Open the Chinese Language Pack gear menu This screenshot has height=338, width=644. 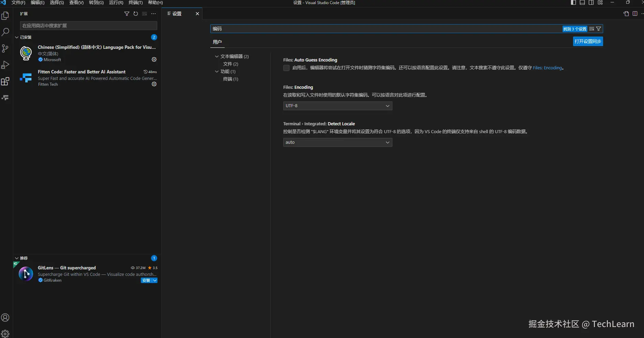(x=154, y=59)
